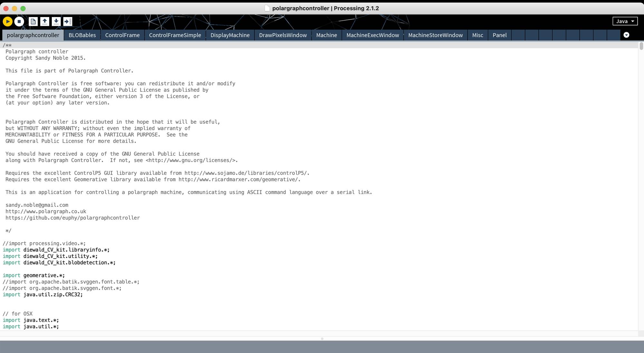Click the opening '/**' comment line

[x=7, y=45]
